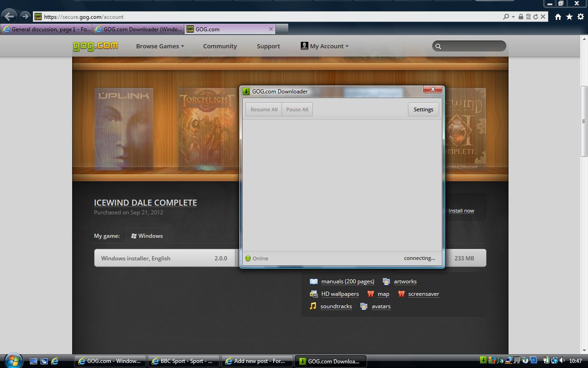588x368 pixels.
Task: Open soundtracks link
Action: point(336,306)
